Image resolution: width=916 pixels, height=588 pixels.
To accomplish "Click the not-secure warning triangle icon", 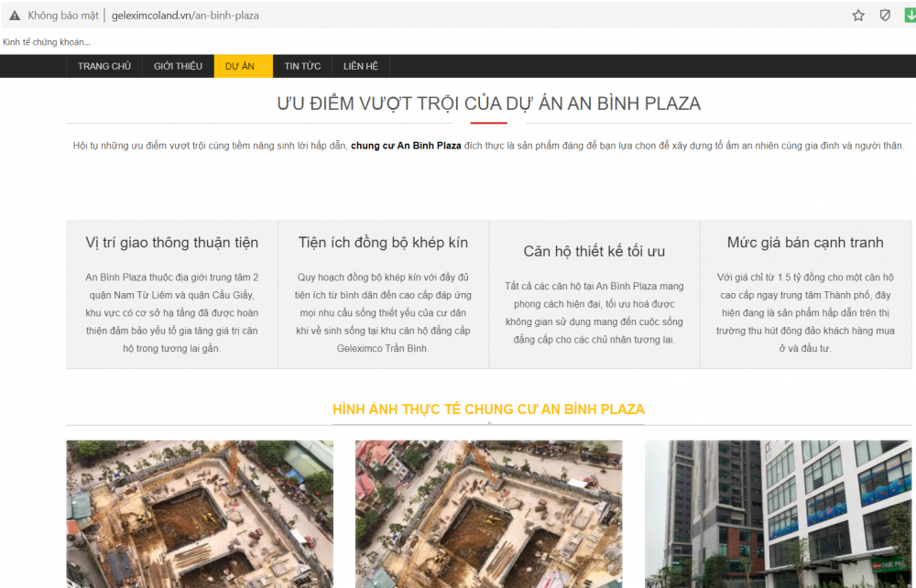I will click(15, 16).
